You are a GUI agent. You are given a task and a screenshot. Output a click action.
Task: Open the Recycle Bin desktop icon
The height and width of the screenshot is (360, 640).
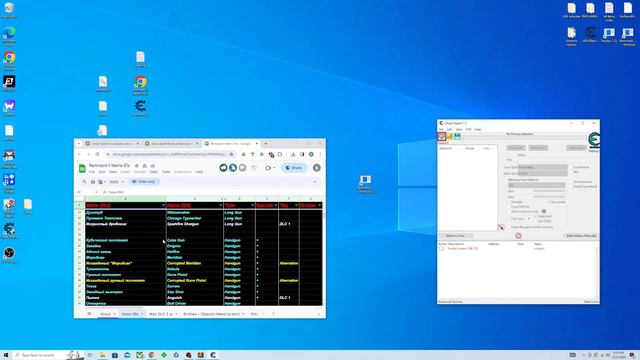click(9, 9)
